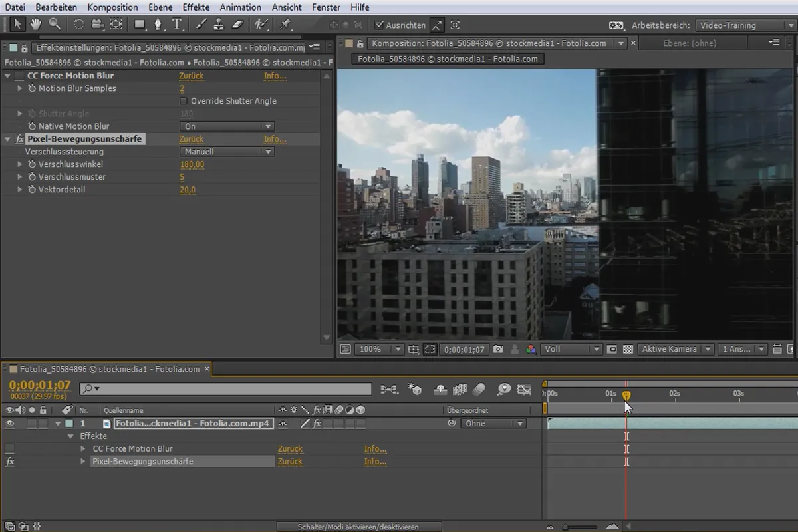Expand the Motion Blur Samples property
798x532 pixels.
pos(20,88)
